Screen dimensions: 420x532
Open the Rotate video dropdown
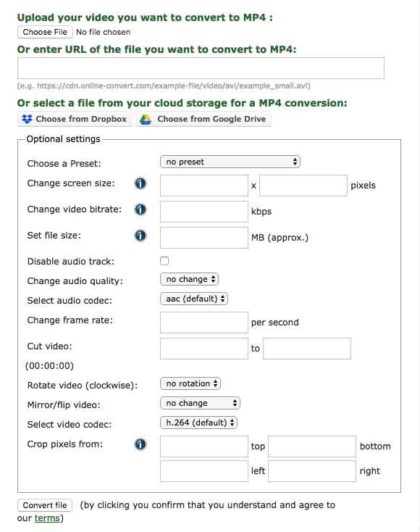(x=190, y=383)
